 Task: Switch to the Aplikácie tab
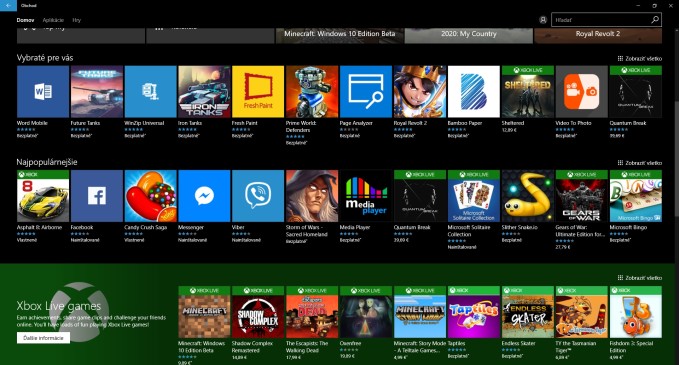[x=53, y=20]
